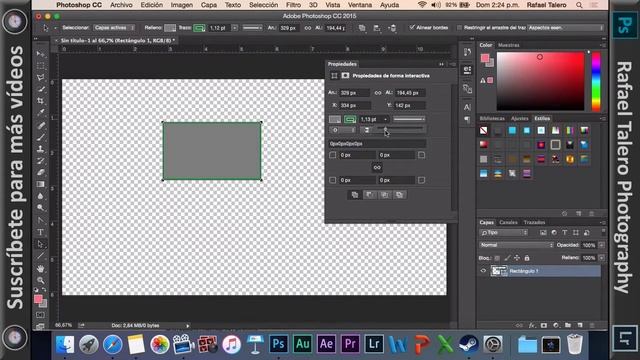Click the foreground color swatch in Color panel
This screenshot has width=640, height=360.
pos(484,58)
